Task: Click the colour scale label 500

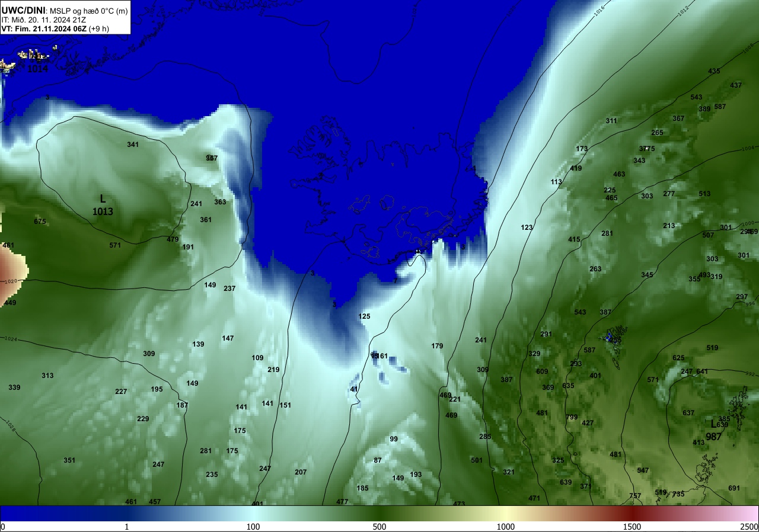Action: pos(379,527)
